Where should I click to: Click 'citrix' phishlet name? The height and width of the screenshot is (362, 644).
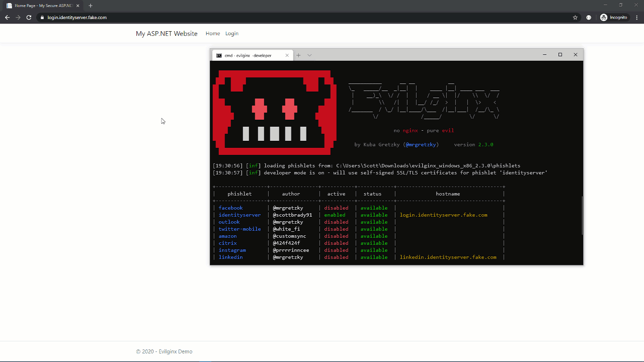click(x=227, y=243)
